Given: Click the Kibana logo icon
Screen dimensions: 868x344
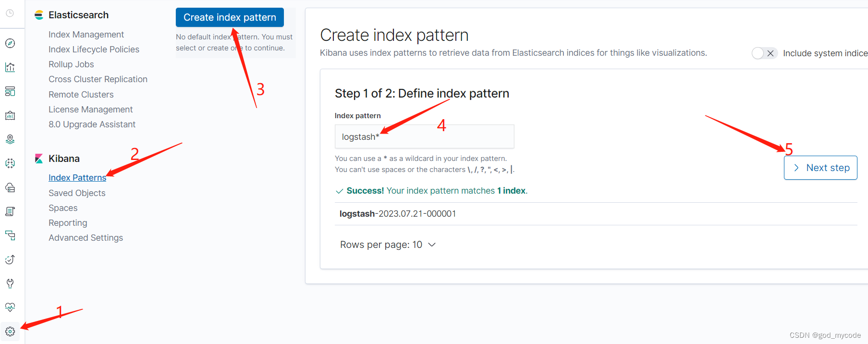Looking at the screenshot, I should click(x=39, y=159).
